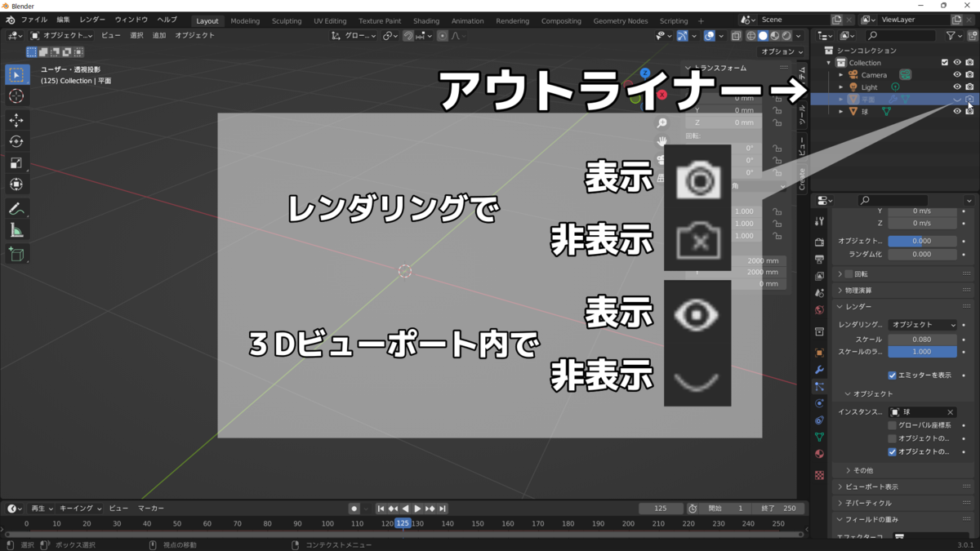Toggle Collection exclude checkbox in outliner

[945, 63]
